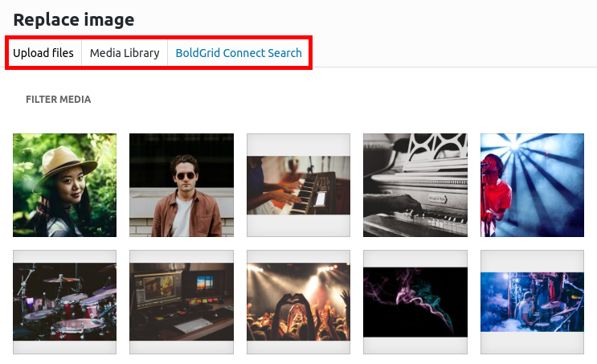Select the last thumbnail in the bottom row
Screen dimensions: 597x364
(532, 302)
